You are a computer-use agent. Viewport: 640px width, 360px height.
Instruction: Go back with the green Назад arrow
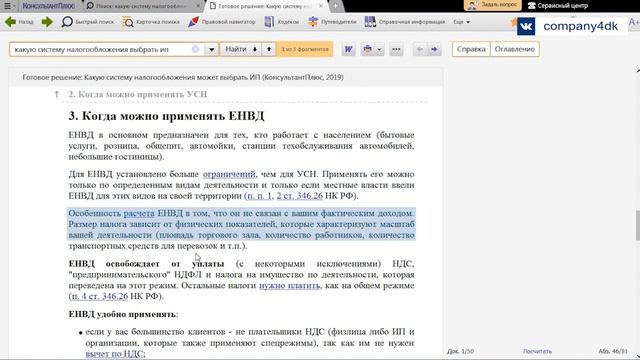tap(19, 22)
